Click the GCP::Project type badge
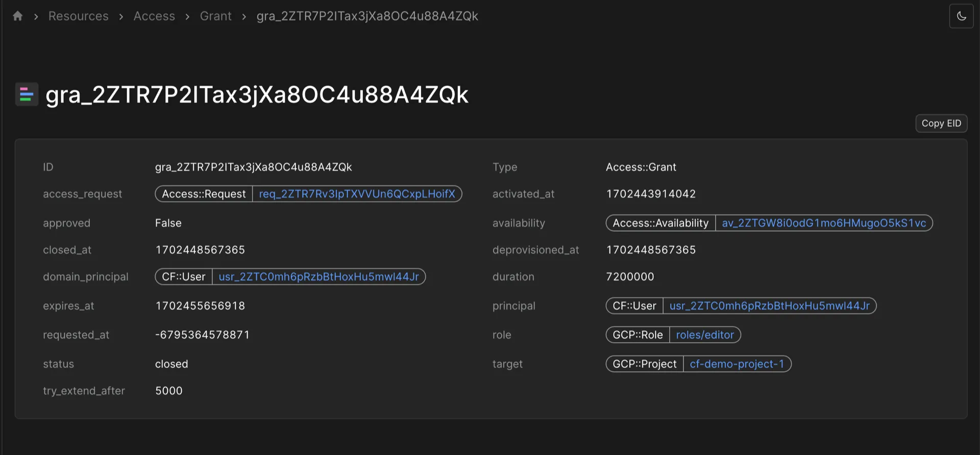980x455 pixels. click(x=644, y=364)
